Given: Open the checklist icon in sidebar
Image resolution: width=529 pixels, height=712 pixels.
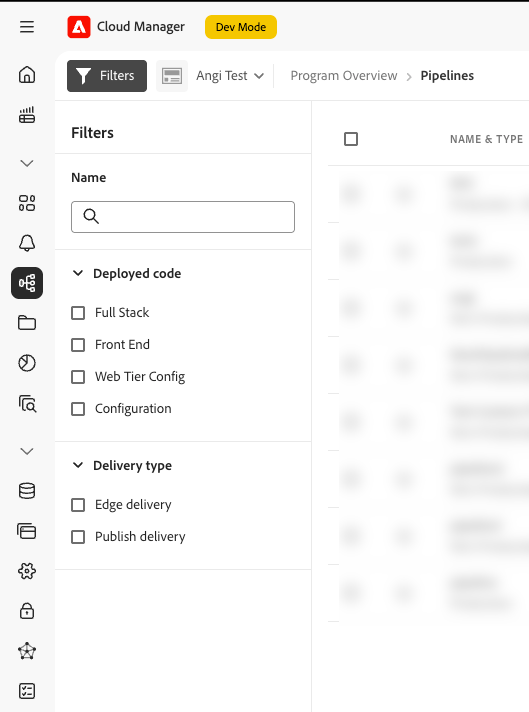Looking at the screenshot, I should 27,691.
